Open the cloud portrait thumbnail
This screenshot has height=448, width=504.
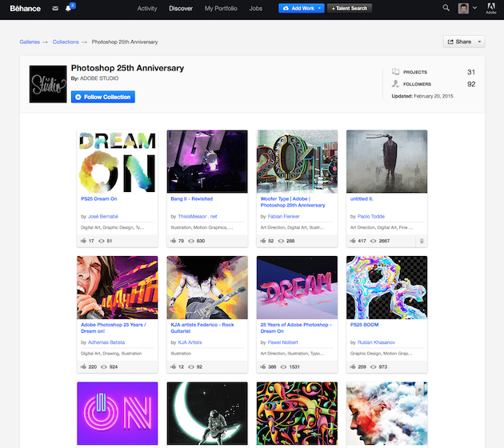(387, 414)
